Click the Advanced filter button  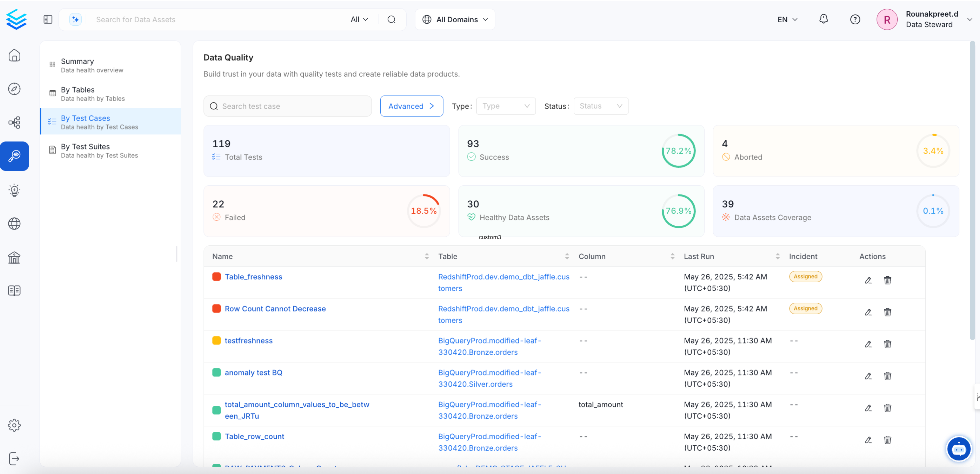(411, 106)
